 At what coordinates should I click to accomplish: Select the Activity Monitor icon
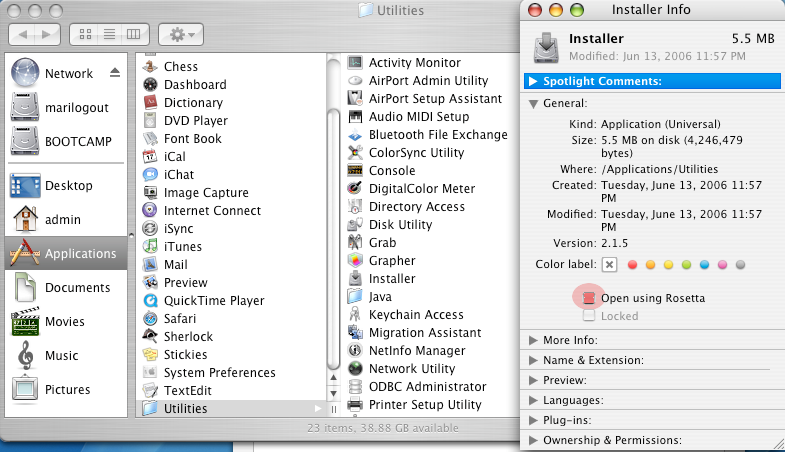(355, 62)
